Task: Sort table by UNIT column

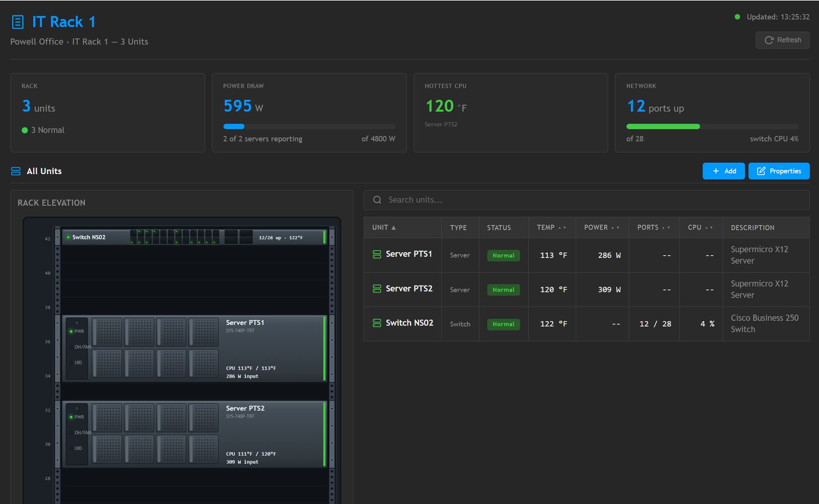Action: click(x=384, y=227)
